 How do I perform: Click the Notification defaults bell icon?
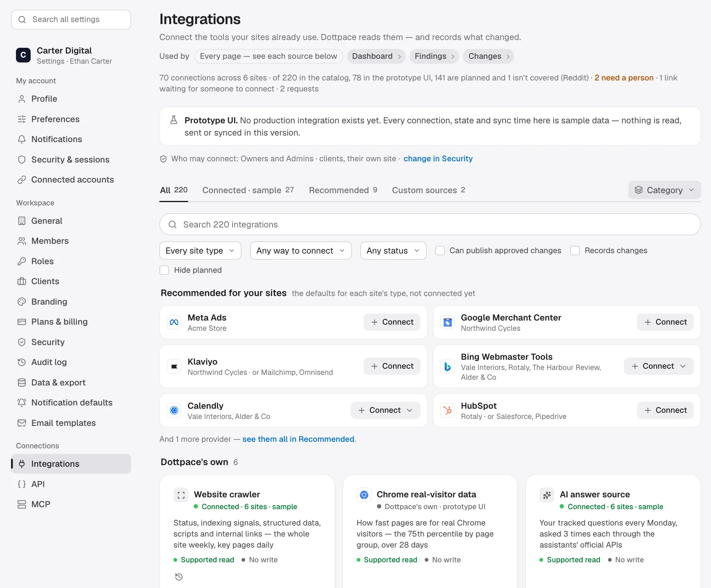point(22,403)
